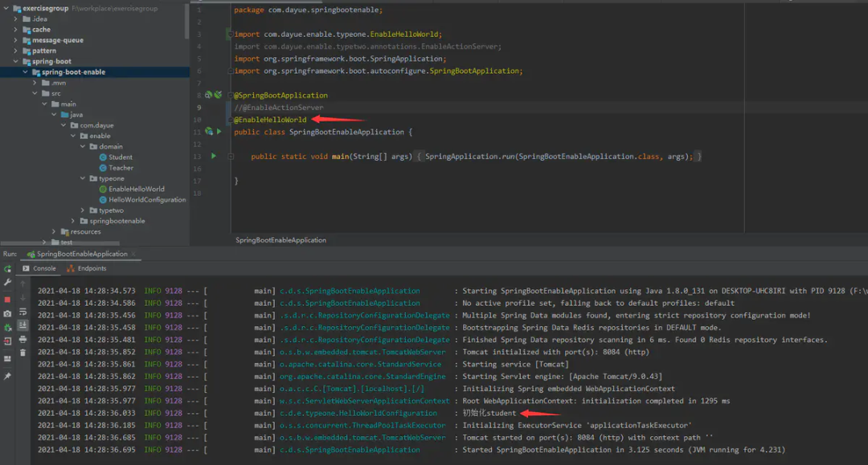Switch to the Endpoints tab
The width and height of the screenshot is (868, 465).
(87, 268)
